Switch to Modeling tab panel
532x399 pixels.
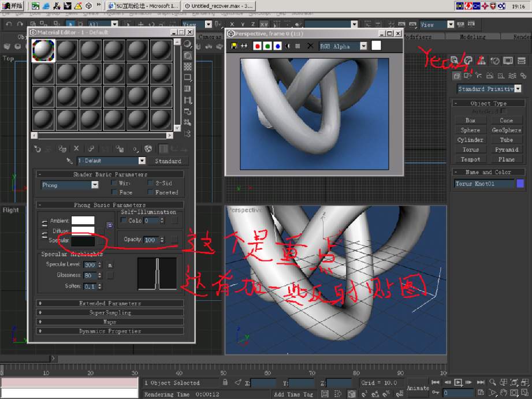[473, 37]
